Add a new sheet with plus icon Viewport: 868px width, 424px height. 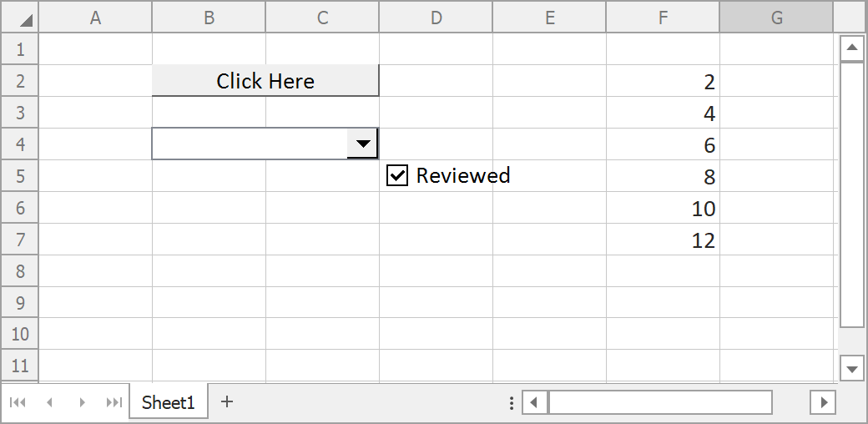pyautogui.click(x=226, y=401)
